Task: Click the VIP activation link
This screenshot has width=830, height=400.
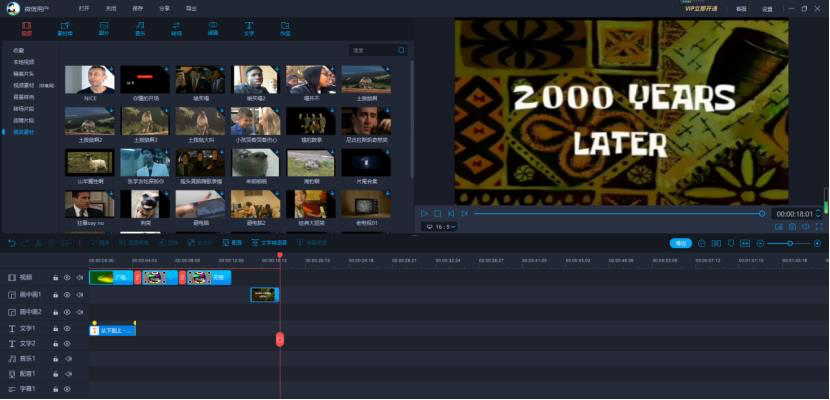Action: (702, 8)
